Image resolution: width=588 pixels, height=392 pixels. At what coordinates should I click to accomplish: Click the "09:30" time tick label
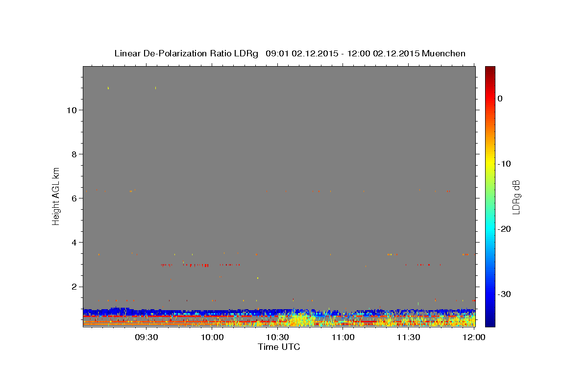(x=147, y=337)
